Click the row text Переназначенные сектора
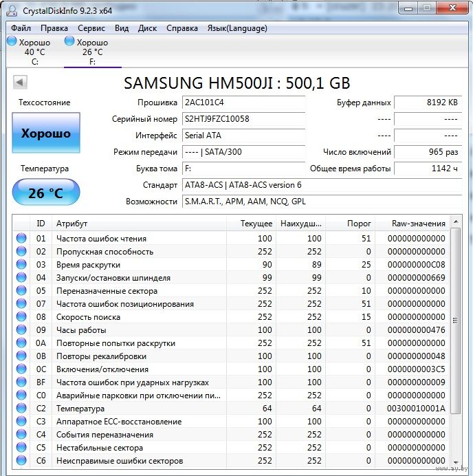Screen dimensions: 473x476 pos(107,291)
